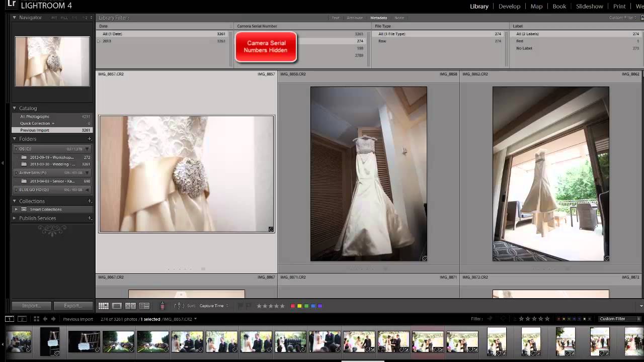The width and height of the screenshot is (644, 362).
Task: Toggle sort direction A-Z icon
Action: (178, 306)
